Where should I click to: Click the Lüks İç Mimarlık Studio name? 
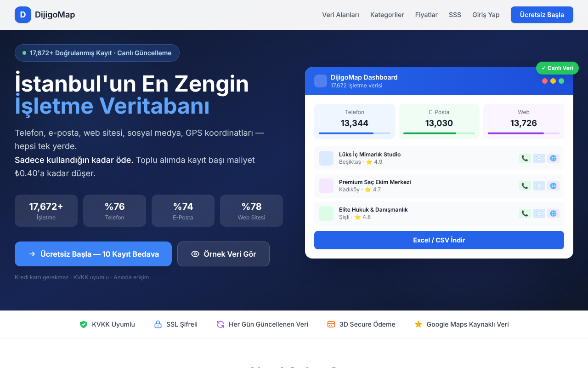tap(370, 155)
